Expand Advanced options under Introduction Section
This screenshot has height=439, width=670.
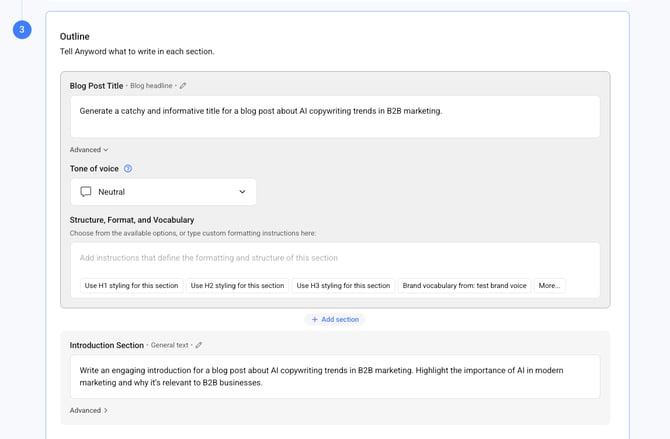(x=89, y=410)
